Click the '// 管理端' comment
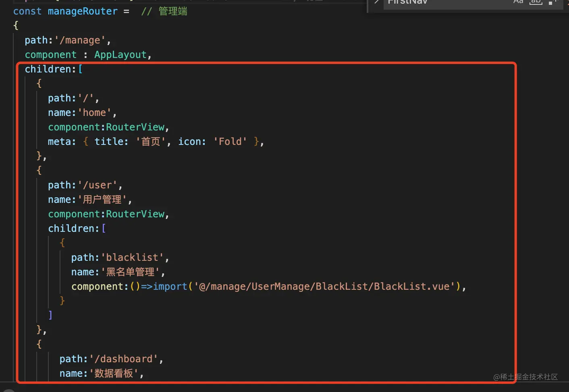 (x=164, y=11)
